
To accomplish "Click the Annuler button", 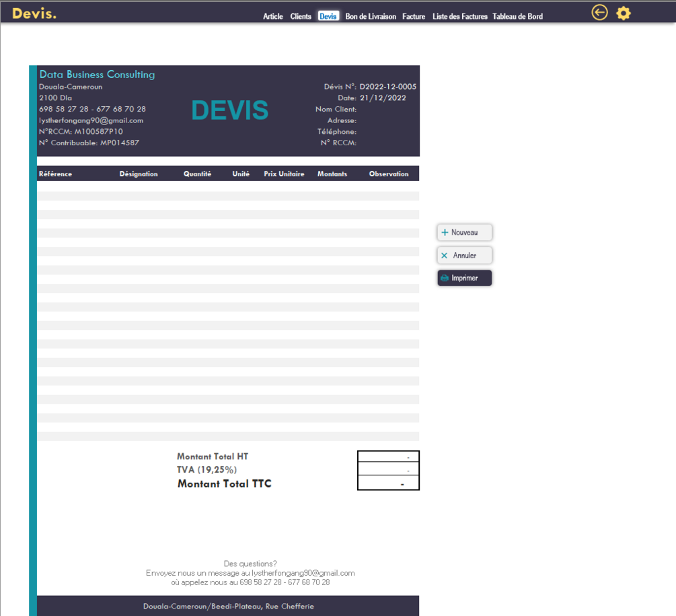I will coord(464,255).
